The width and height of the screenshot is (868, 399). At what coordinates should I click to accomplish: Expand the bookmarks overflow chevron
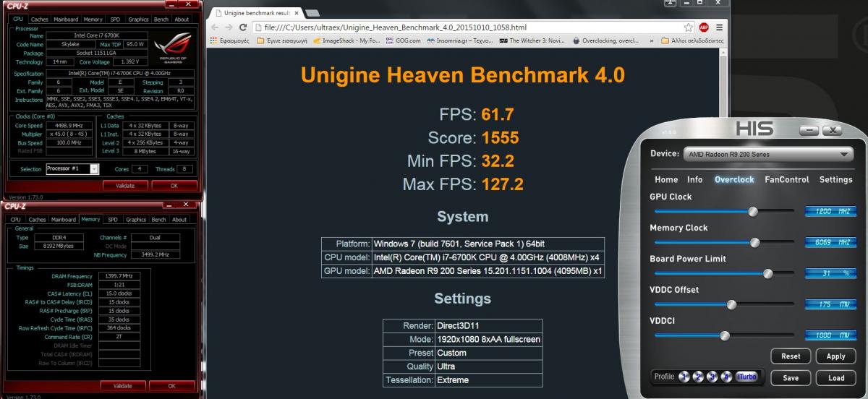(x=650, y=41)
